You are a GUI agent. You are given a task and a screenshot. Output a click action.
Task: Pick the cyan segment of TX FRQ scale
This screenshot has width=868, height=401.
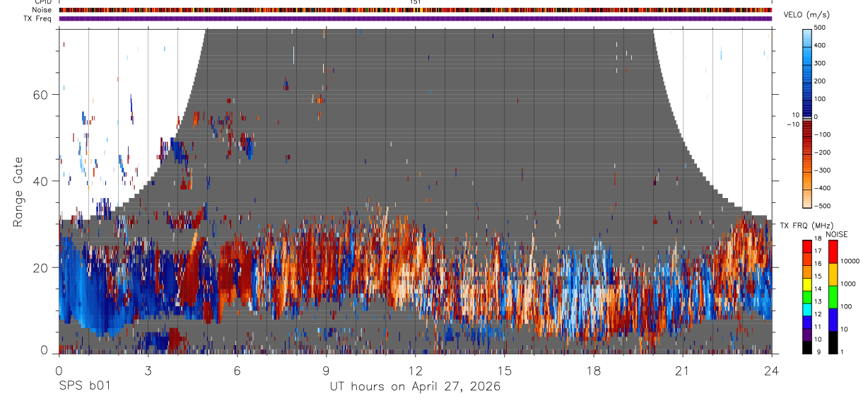coord(807,310)
